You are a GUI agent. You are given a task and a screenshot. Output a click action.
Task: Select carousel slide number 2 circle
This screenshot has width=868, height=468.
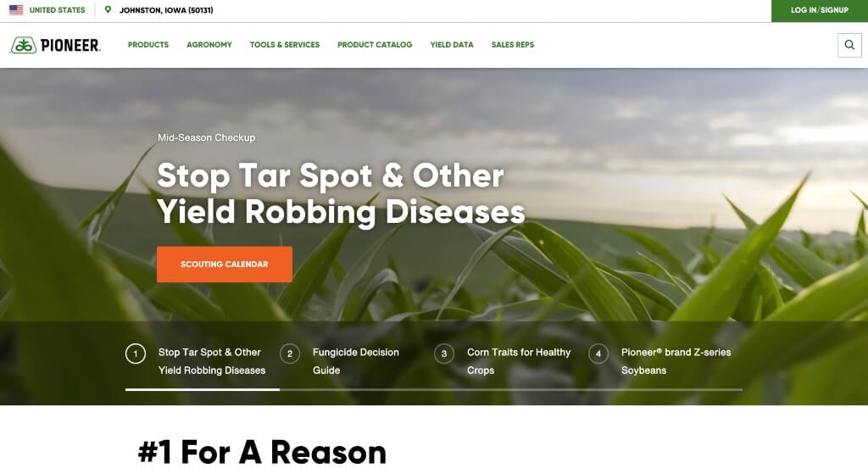point(290,354)
